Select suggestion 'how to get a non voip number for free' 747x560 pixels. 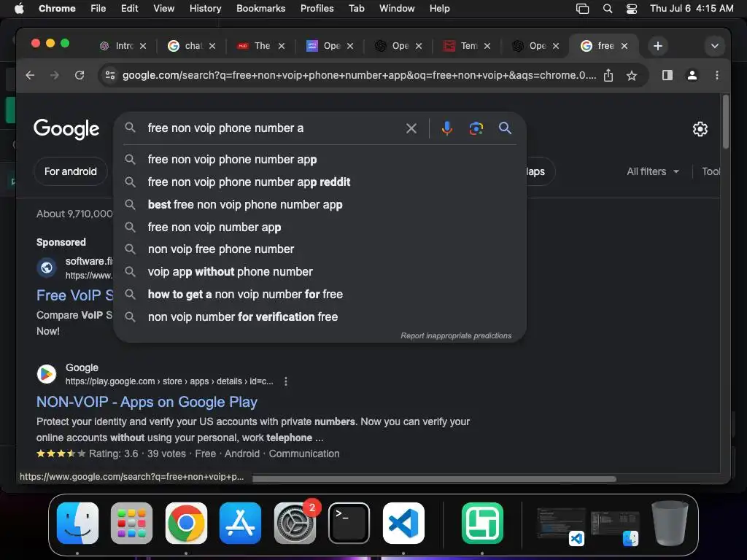point(320,295)
